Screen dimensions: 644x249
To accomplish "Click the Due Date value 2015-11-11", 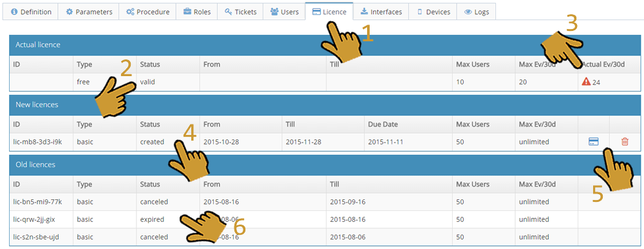I will [x=386, y=141].
